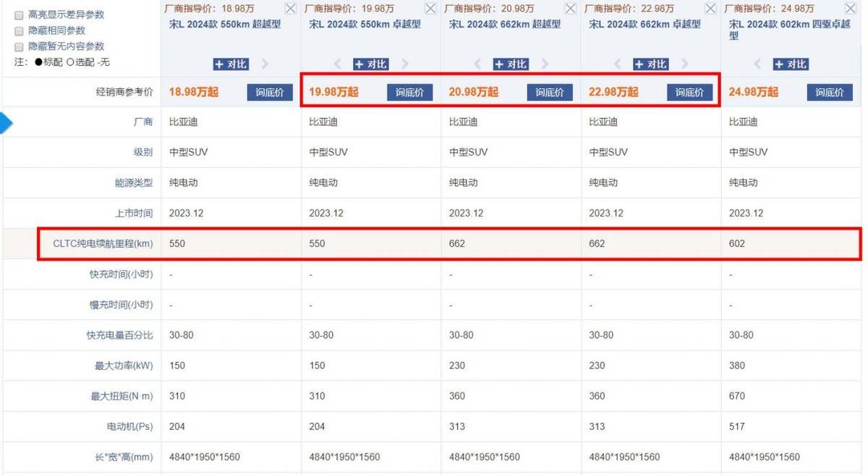Select 比亚迪 in the 550km 超越型 column
Screen dimensions: 868x475
[183, 122]
